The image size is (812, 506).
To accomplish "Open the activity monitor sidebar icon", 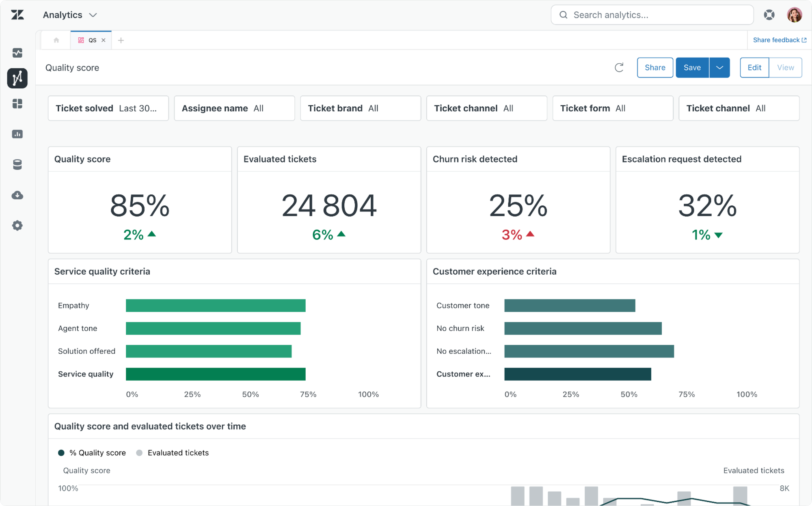I will (17, 53).
